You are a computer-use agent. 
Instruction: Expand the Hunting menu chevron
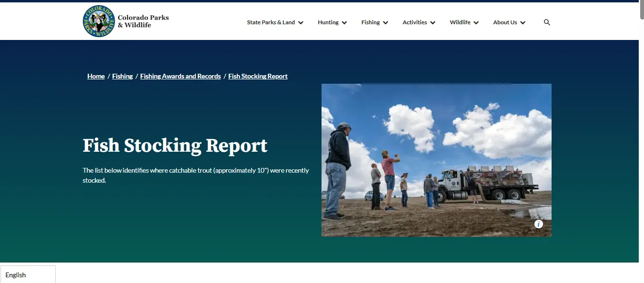pos(344,23)
